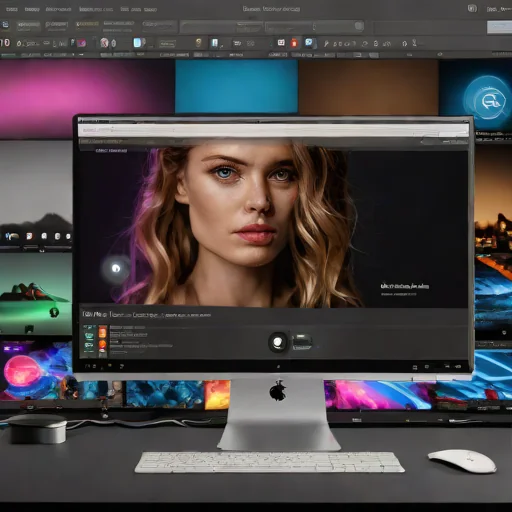Select the brown gradient thumbnail
512x512 pixels.
pos(368,87)
